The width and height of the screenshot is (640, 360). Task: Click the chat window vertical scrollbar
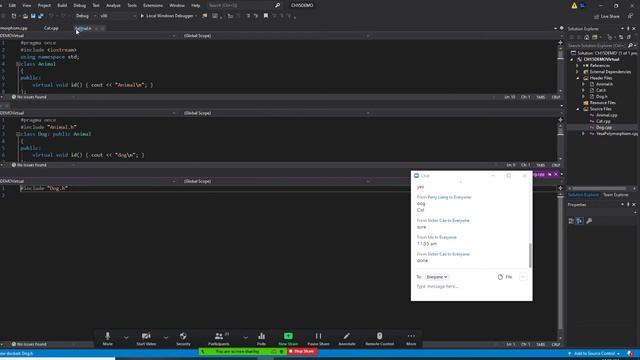530,256
